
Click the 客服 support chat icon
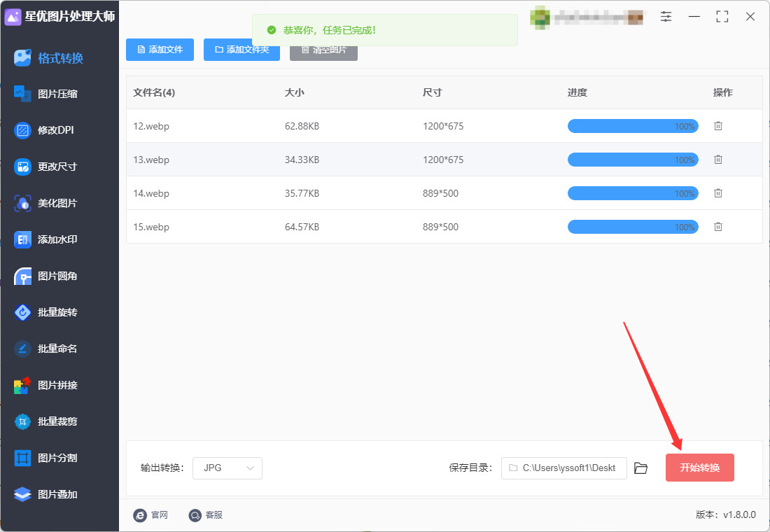[195, 514]
